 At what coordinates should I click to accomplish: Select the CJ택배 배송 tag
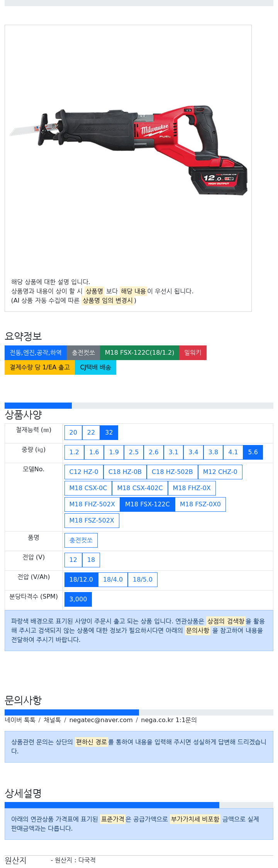(95, 367)
